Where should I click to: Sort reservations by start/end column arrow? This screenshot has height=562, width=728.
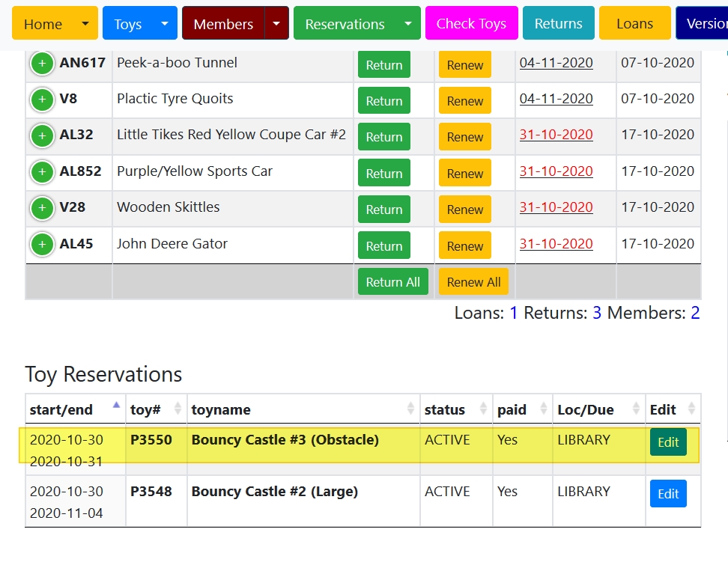(115, 406)
